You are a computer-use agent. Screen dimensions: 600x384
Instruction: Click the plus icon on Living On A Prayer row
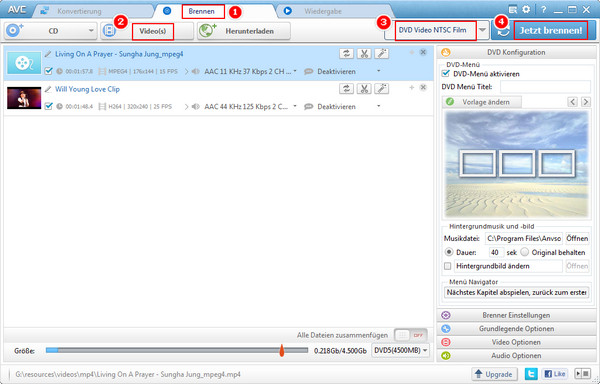(412, 52)
